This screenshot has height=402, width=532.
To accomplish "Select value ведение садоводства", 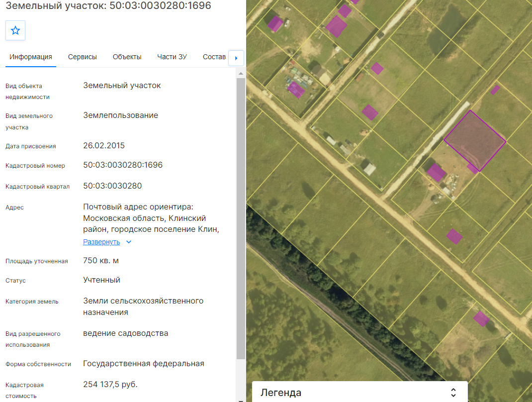I will point(125,333).
